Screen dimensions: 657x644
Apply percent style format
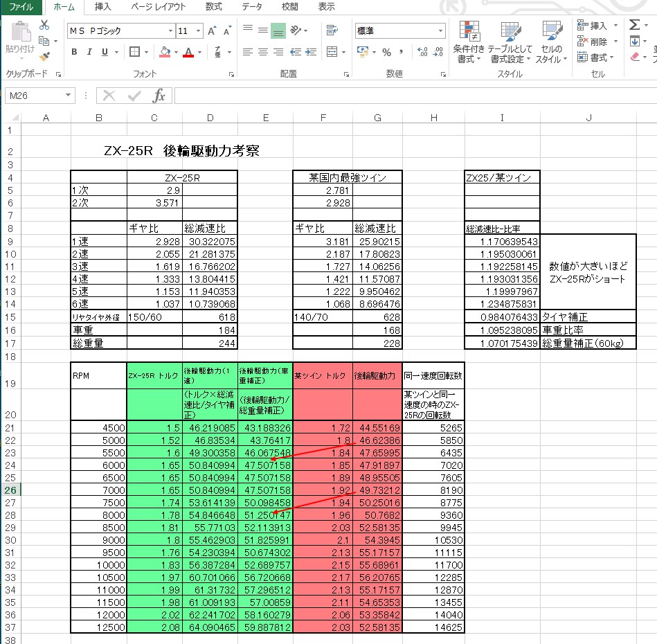(387, 53)
